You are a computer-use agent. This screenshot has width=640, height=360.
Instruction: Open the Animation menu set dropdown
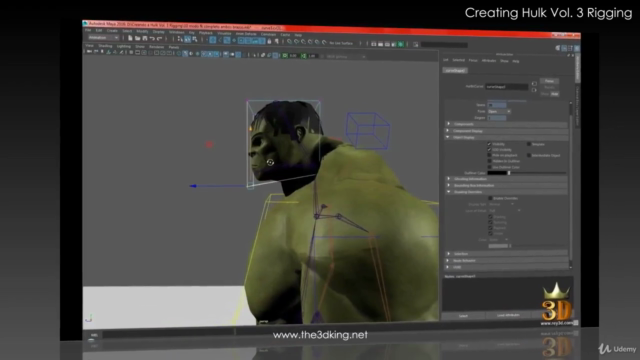click(103, 38)
